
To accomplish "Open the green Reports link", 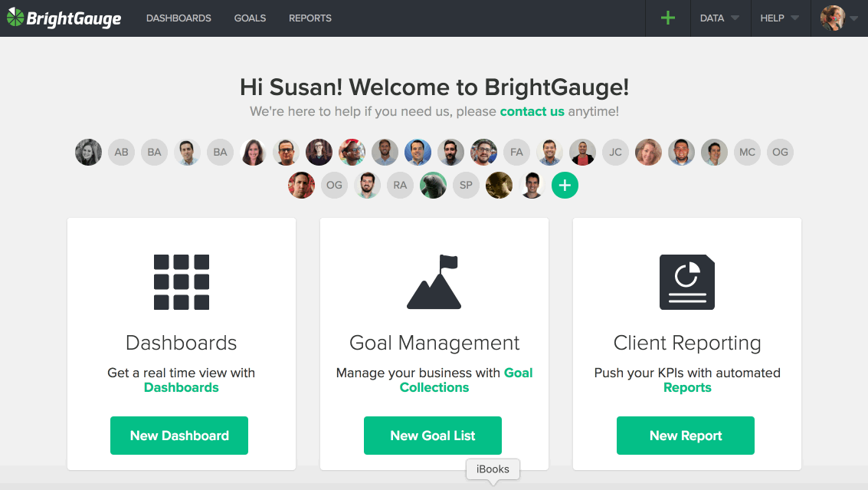I will tap(687, 387).
